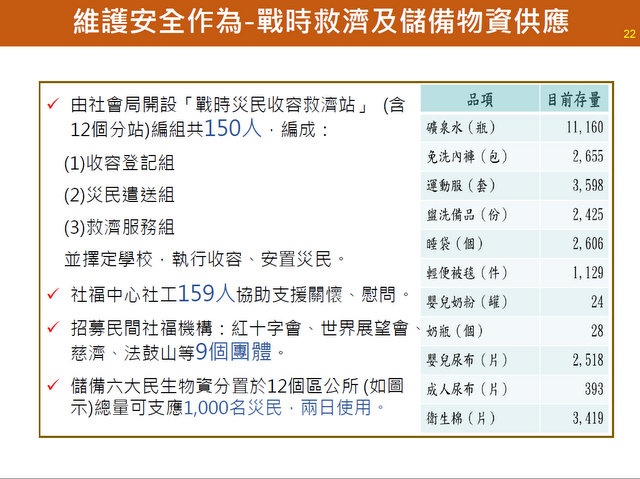640x479 pixels.
Task: Click the value 2,425
Action: tap(588, 215)
